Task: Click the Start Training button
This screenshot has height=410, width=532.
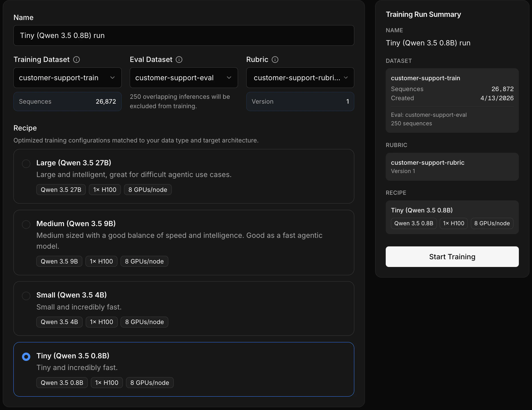Action: (x=452, y=256)
